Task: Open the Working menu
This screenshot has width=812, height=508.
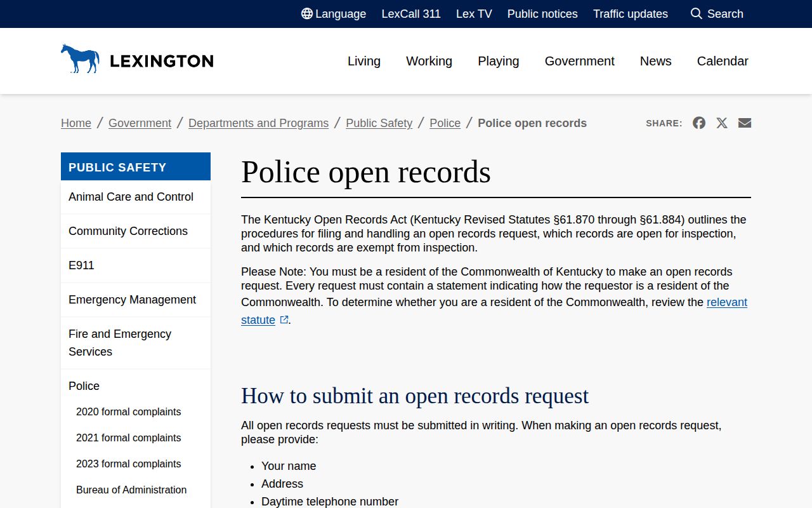Action: pyautogui.click(x=429, y=61)
